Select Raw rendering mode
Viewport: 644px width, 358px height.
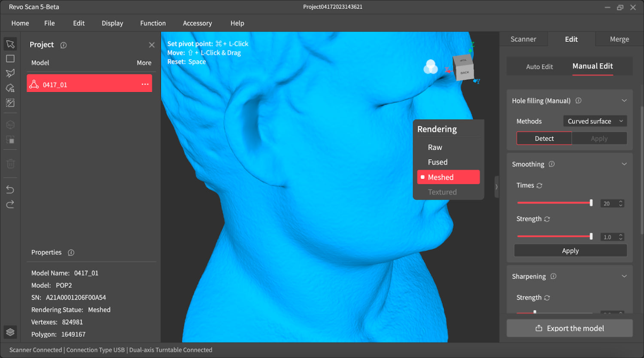pos(435,147)
